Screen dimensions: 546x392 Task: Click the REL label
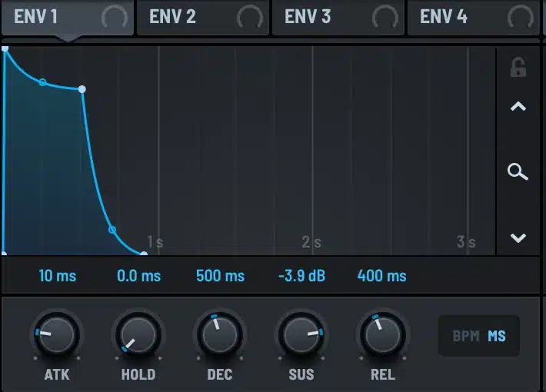[383, 374]
